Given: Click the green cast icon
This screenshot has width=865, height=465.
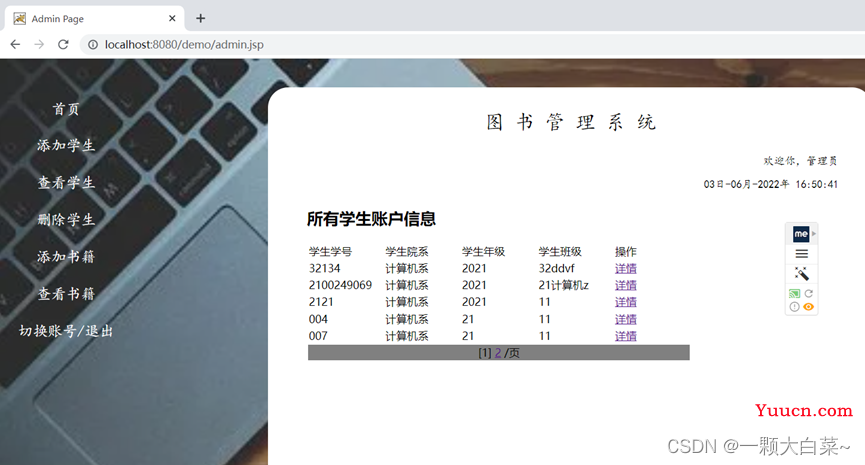Looking at the screenshot, I should pyautogui.click(x=794, y=293).
